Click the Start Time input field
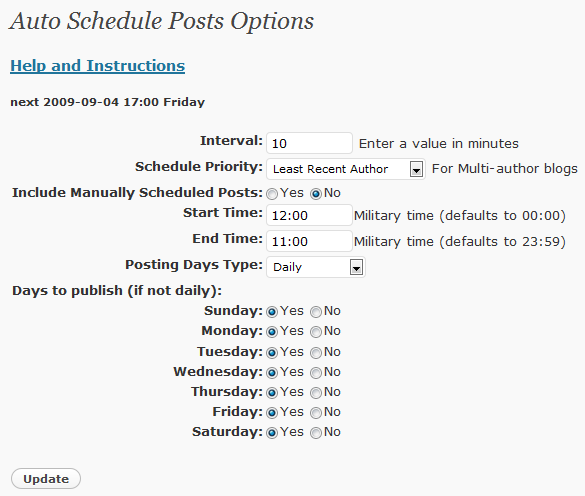Viewport: 585px width, 496px height. 309,215
